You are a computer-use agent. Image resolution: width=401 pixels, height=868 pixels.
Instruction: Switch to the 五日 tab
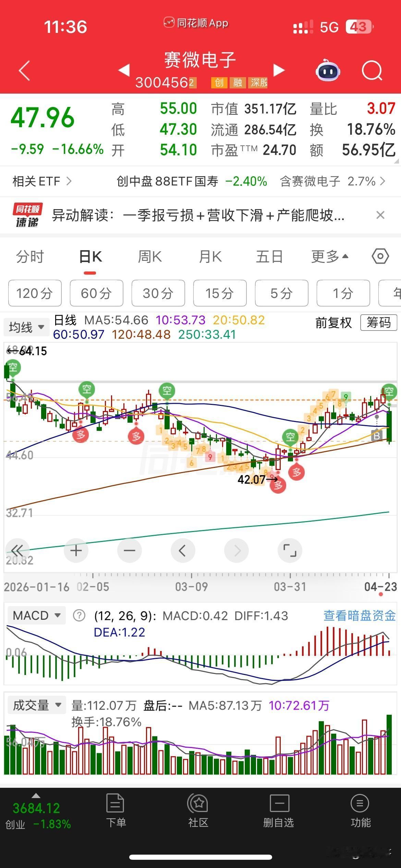tap(269, 256)
